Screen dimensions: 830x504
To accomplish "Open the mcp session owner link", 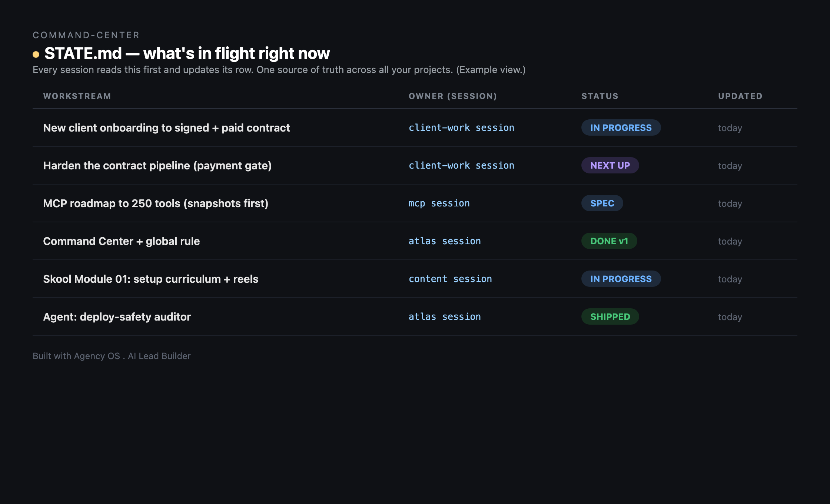I will click(439, 203).
